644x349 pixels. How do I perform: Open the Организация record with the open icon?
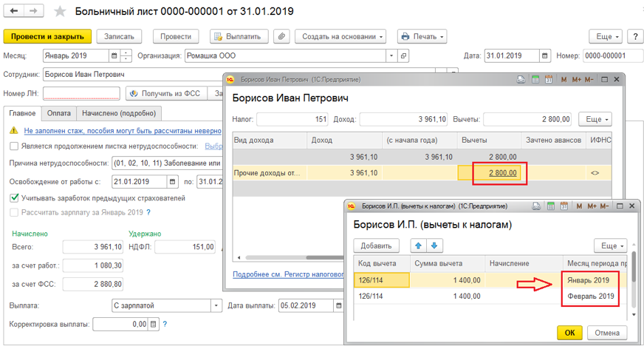[x=404, y=56]
